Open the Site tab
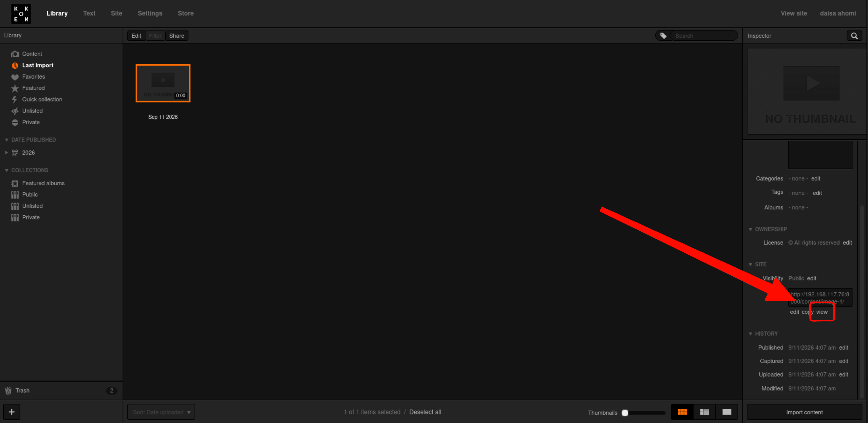The height and width of the screenshot is (423, 868). (x=116, y=13)
